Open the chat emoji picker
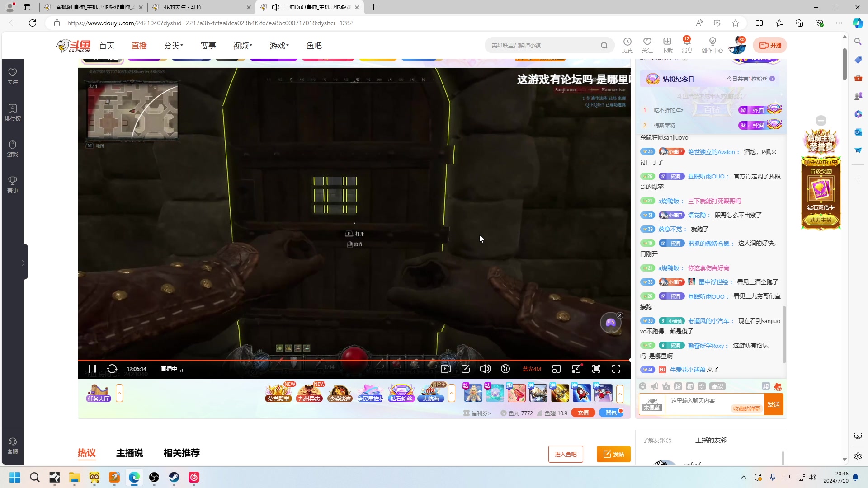 (x=643, y=386)
